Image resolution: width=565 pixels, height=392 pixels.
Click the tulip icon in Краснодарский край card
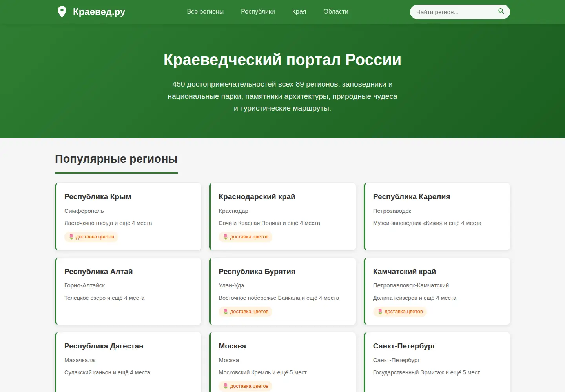coord(226,237)
